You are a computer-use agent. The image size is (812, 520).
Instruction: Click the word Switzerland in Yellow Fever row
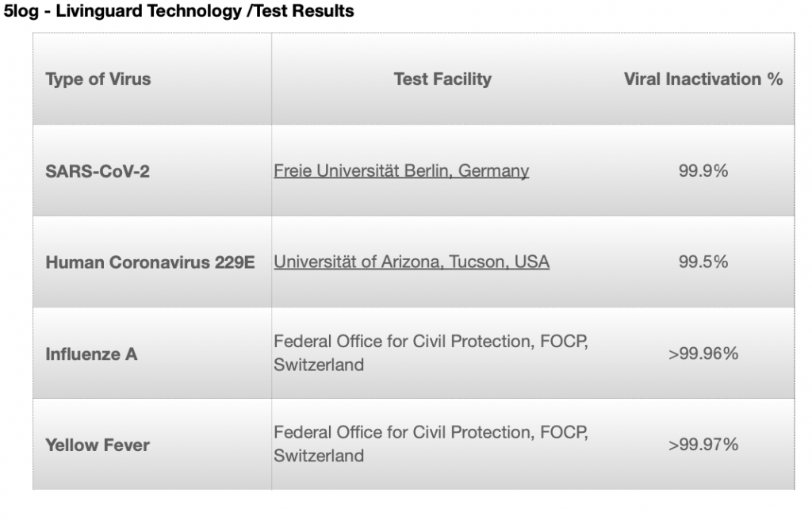tap(319, 457)
